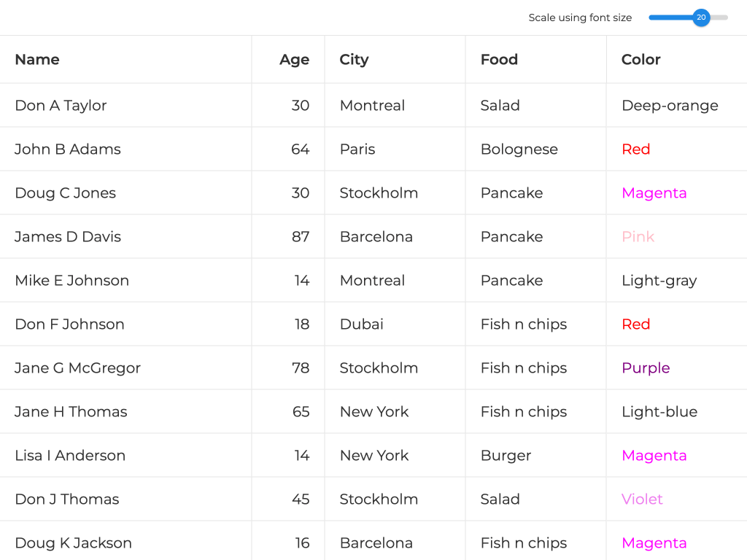The width and height of the screenshot is (747, 560).
Task: Click the font size scale slider handle
Action: [x=701, y=17]
